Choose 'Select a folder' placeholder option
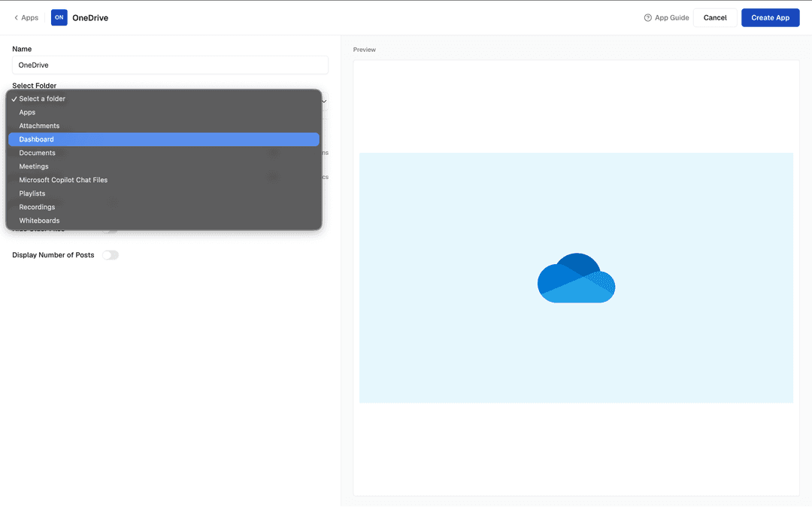This screenshot has width=812, height=508. (164, 99)
